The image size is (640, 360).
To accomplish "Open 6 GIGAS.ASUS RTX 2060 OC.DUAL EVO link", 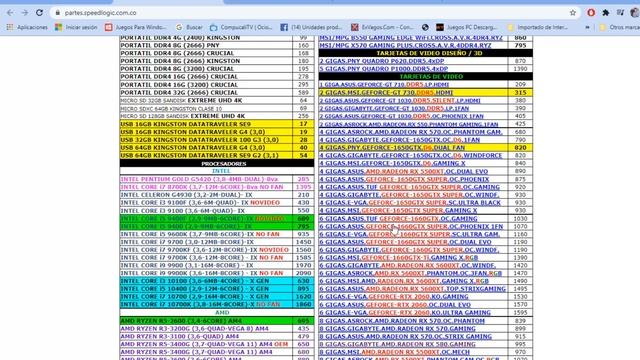I will pos(395,304).
